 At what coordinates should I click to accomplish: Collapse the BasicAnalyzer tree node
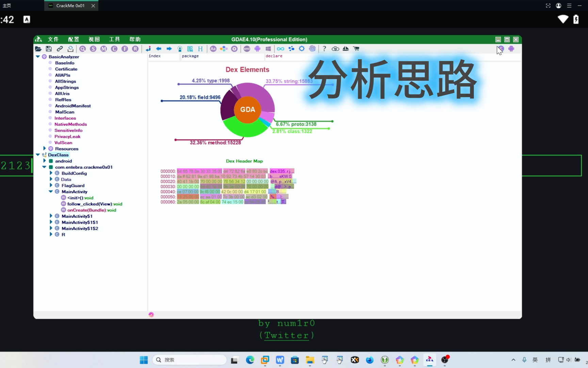[38, 57]
